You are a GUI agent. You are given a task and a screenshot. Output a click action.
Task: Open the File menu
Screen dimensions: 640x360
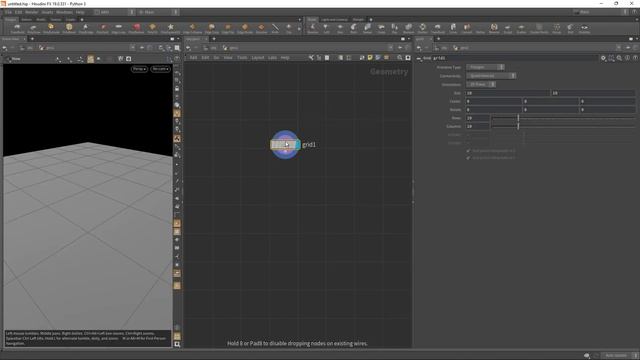pyautogui.click(x=8, y=12)
